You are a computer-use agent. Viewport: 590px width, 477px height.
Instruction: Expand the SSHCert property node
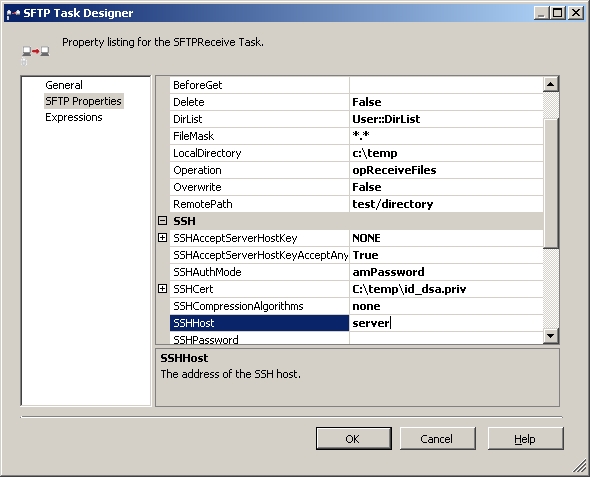click(x=162, y=289)
